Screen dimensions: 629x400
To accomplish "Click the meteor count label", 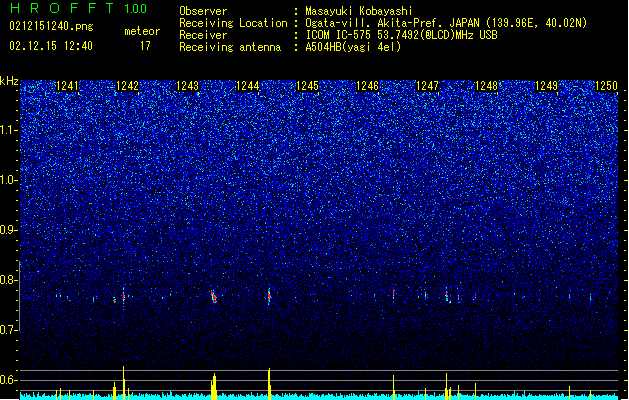I will pyautogui.click(x=142, y=31).
